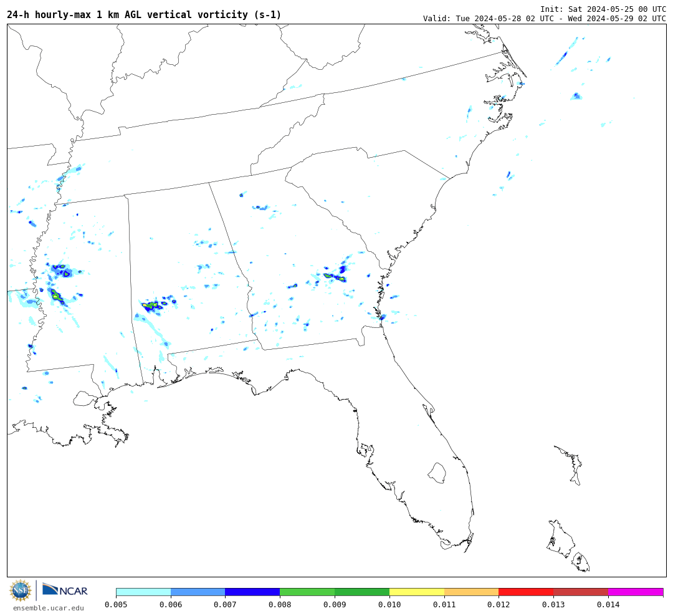This screenshot has width=673, height=616.
Task: Click the '0.009' colorbar label
Action: [335, 604]
